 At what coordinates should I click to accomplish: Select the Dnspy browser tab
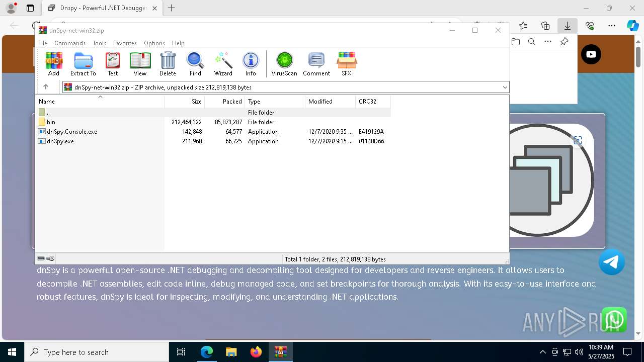tap(103, 8)
